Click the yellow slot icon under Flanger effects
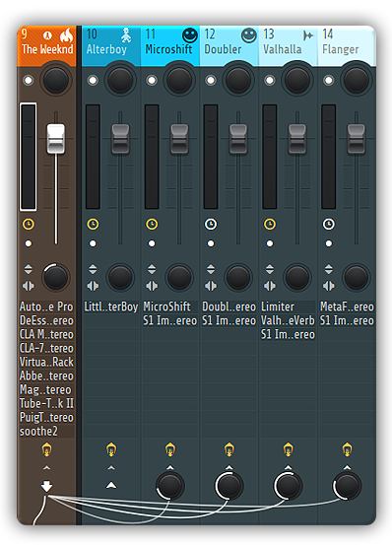 point(348,449)
